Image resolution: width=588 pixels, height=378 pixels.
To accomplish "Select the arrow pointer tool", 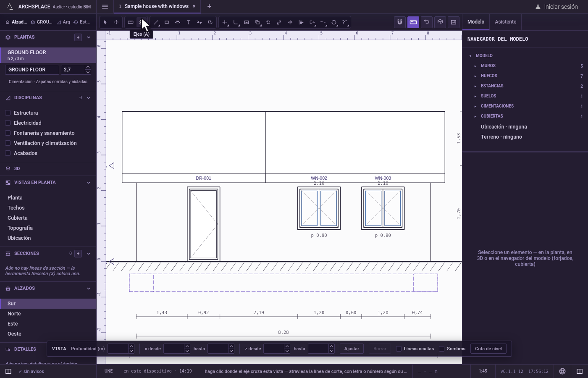I will 105,22.
